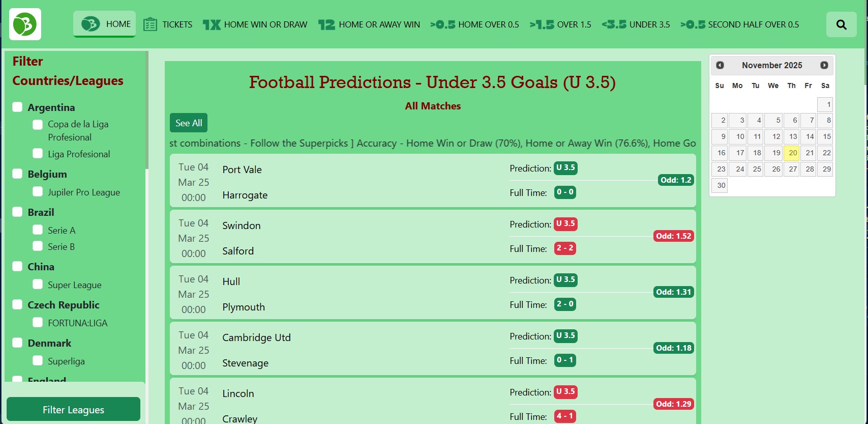Click the 12 Home or Away Win icon
This screenshot has width=868, height=424.
(x=326, y=24)
